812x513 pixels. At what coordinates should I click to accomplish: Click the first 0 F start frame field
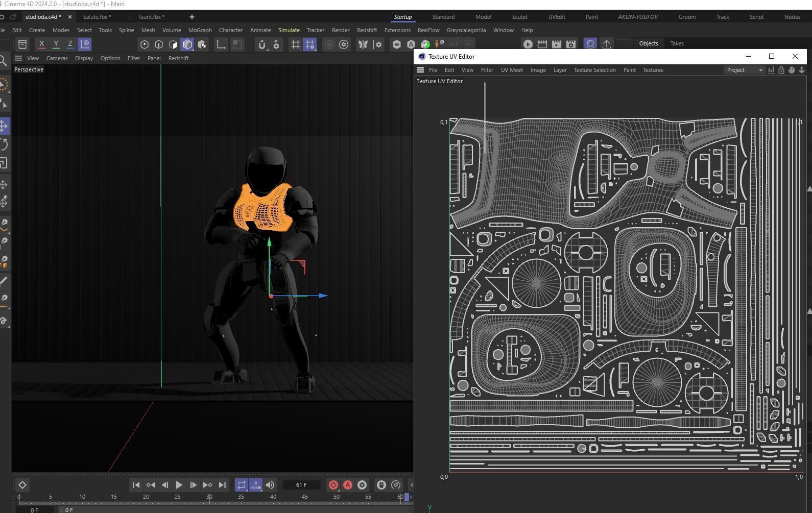[34, 509]
